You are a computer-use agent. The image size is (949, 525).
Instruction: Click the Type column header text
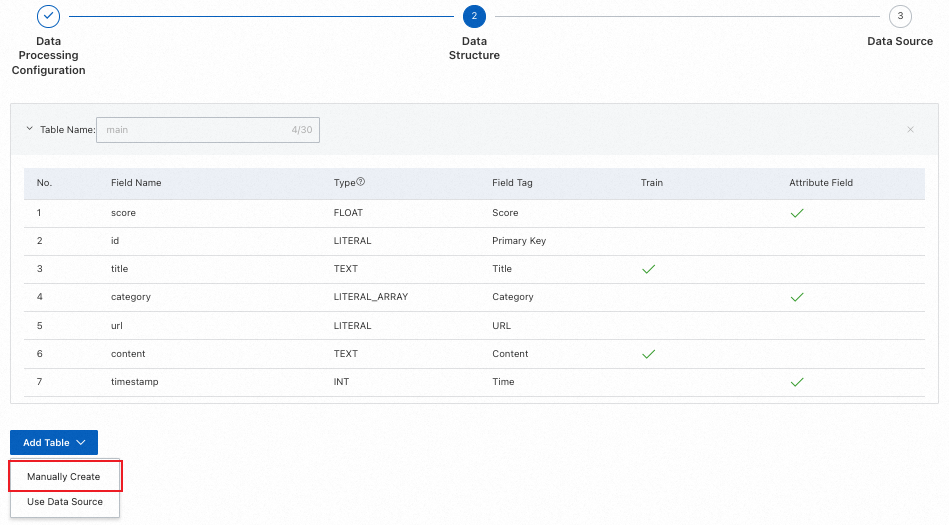[344, 183]
